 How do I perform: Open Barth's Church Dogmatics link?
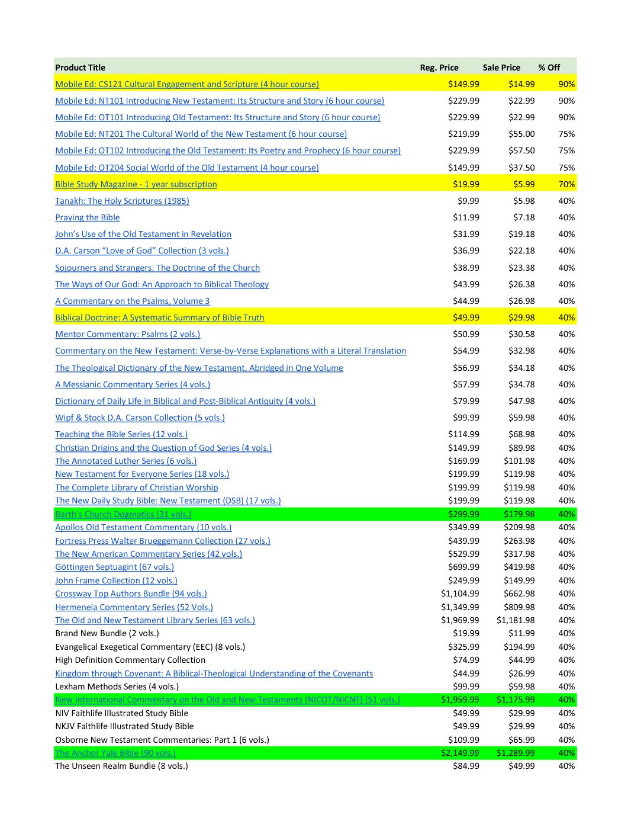pos(123,514)
